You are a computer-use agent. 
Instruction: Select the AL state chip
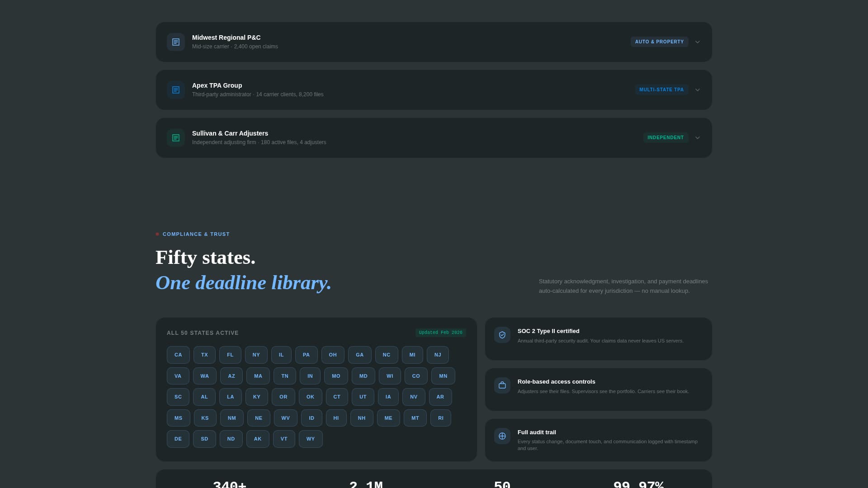click(204, 397)
